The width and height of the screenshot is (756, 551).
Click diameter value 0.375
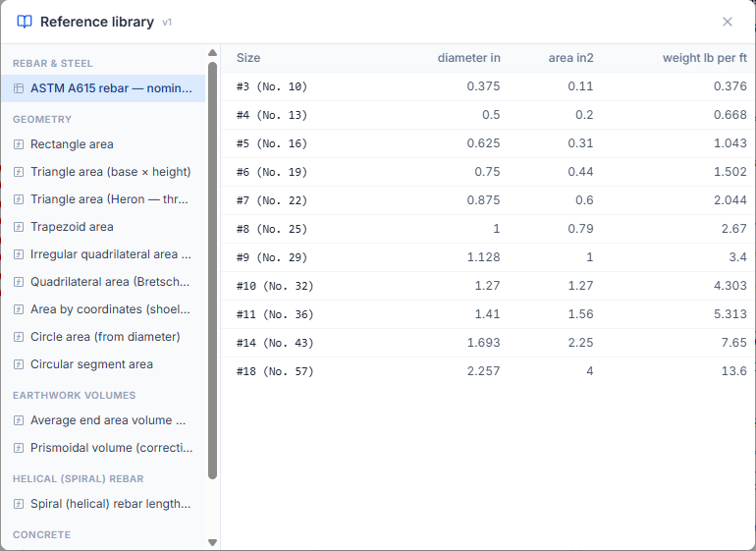(483, 86)
